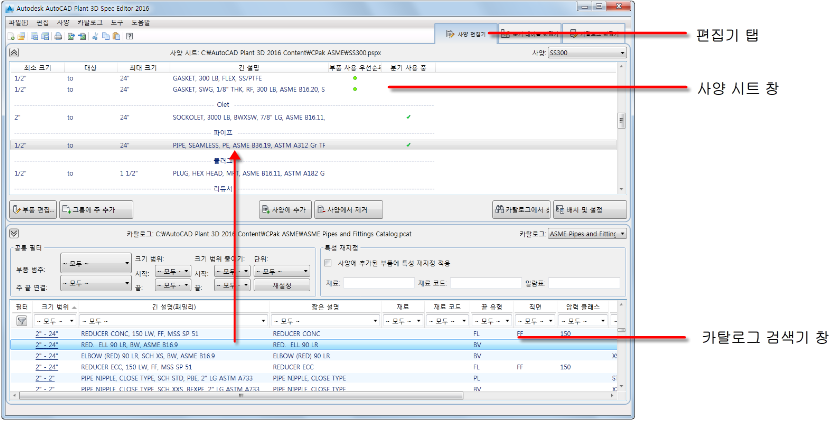
Task: Open the 크기 범위 끝 dropdown
Action: pos(173,285)
